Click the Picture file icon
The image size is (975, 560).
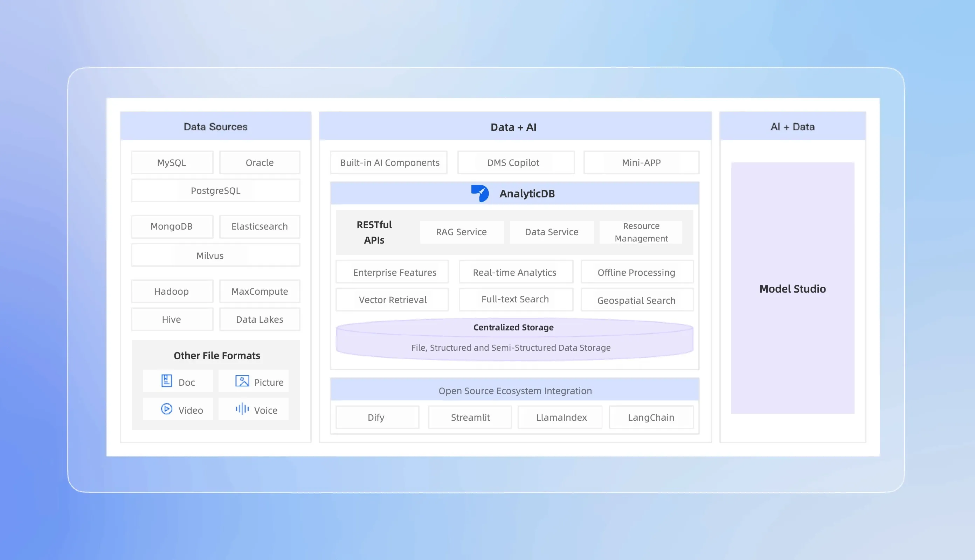tap(242, 381)
